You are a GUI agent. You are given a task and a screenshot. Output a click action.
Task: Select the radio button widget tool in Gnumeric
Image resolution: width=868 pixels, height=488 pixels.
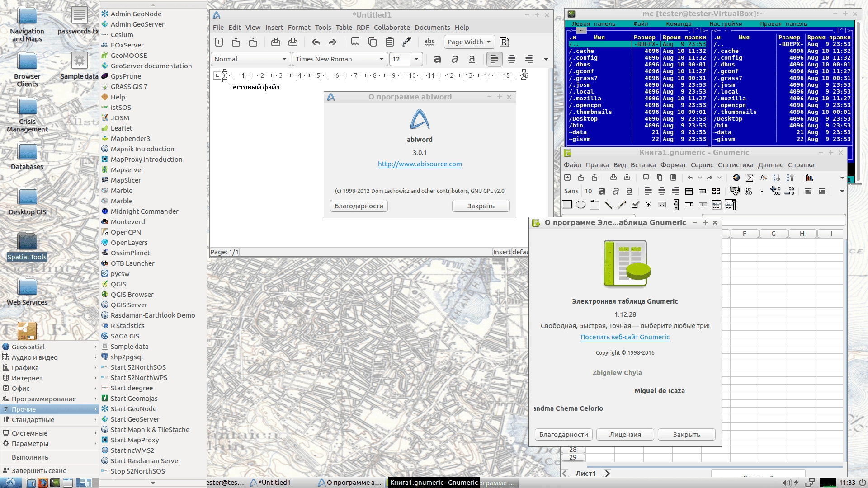point(648,205)
